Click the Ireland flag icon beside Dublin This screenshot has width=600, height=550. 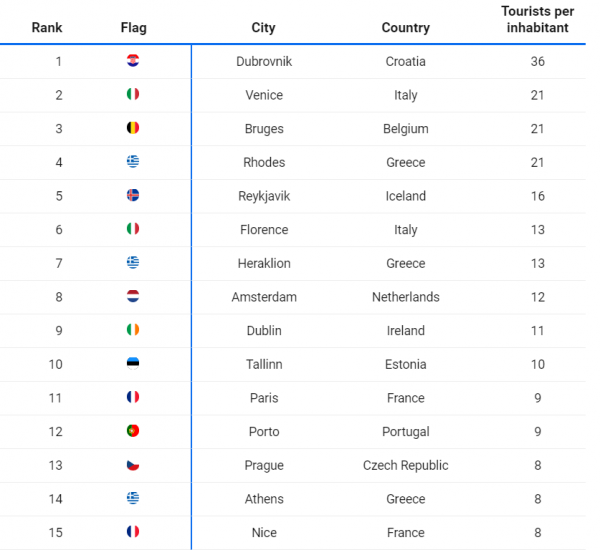tap(133, 330)
